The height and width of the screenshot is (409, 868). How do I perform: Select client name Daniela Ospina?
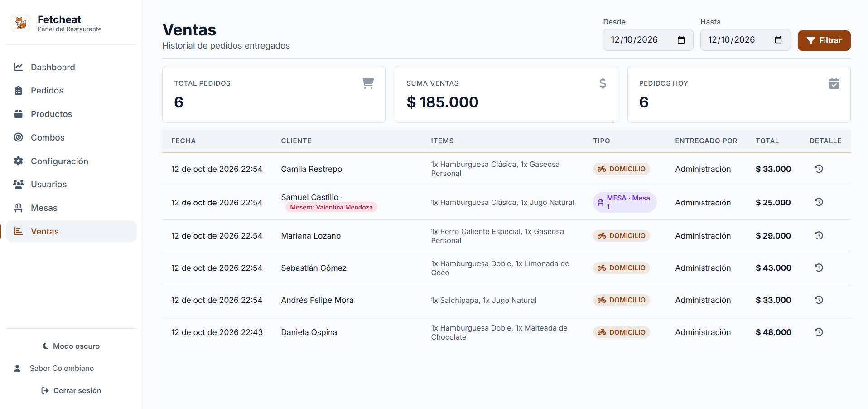309,332
